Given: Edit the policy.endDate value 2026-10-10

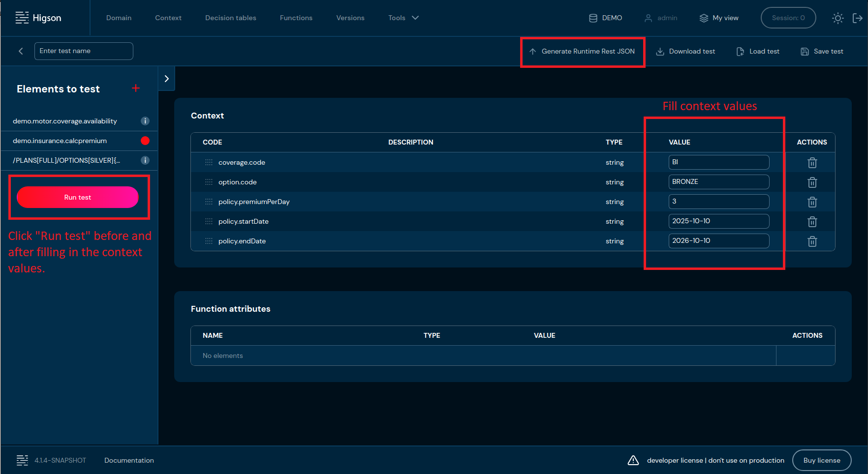Looking at the screenshot, I should point(719,241).
